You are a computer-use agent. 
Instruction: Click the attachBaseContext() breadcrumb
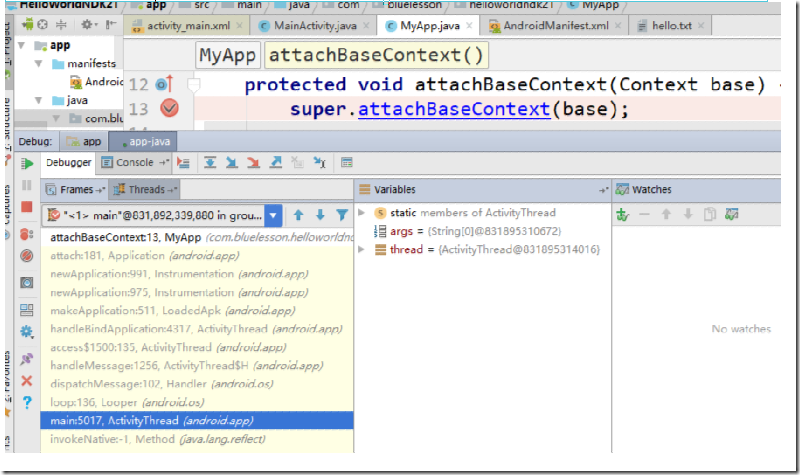(x=376, y=55)
